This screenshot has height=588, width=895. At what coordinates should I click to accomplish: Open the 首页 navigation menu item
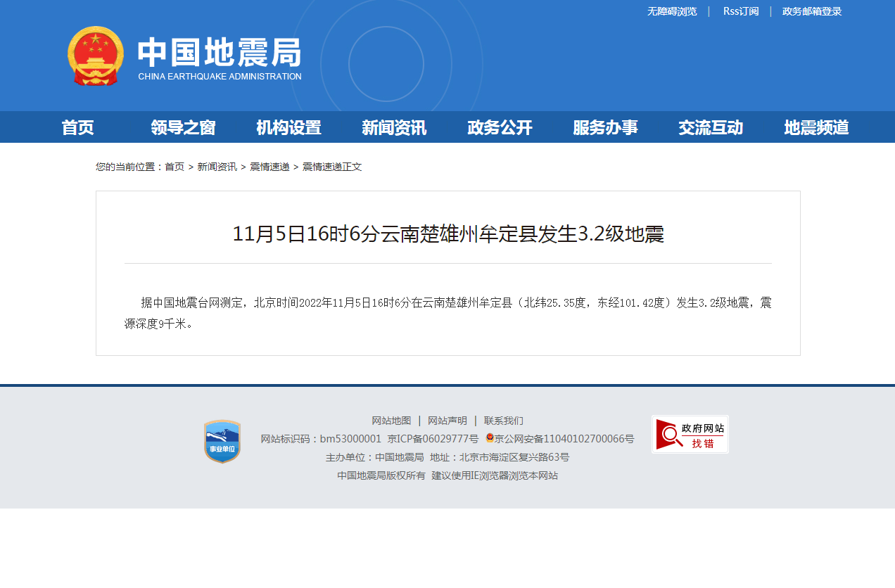77,127
